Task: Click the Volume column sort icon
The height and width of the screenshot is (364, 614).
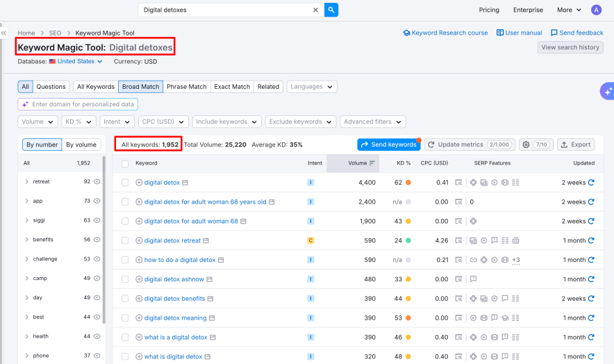Action: point(372,163)
